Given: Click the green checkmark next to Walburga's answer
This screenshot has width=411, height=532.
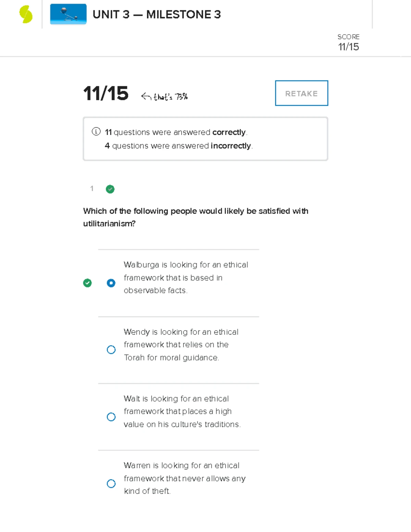Looking at the screenshot, I should pyautogui.click(x=87, y=283).
